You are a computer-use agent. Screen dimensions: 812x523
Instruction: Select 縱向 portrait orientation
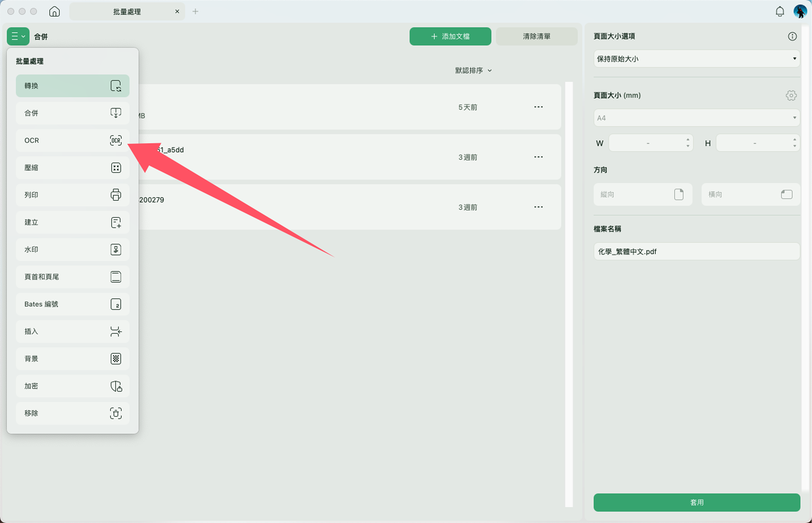click(643, 194)
